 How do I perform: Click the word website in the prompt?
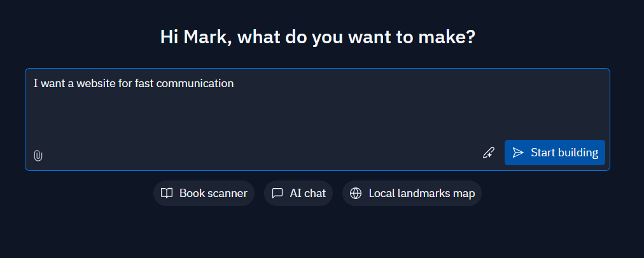[97, 83]
